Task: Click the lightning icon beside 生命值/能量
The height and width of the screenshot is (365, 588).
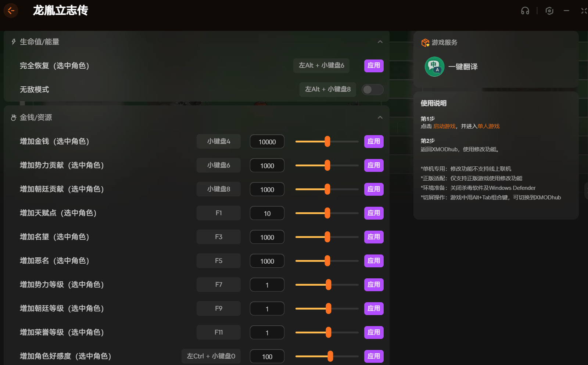Action: [14, 42]
